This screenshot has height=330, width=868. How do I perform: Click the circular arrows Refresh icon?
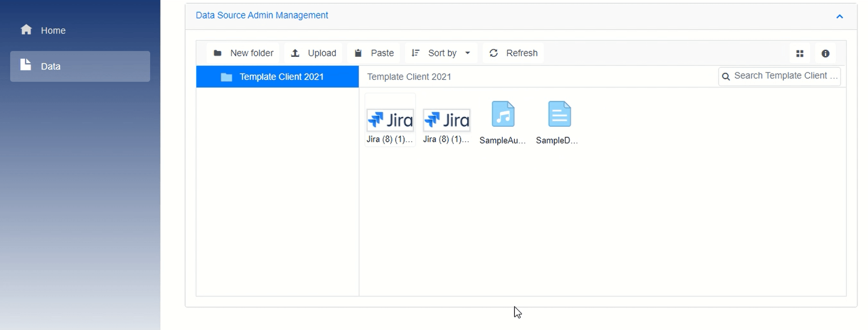click(x=494, y=53)
